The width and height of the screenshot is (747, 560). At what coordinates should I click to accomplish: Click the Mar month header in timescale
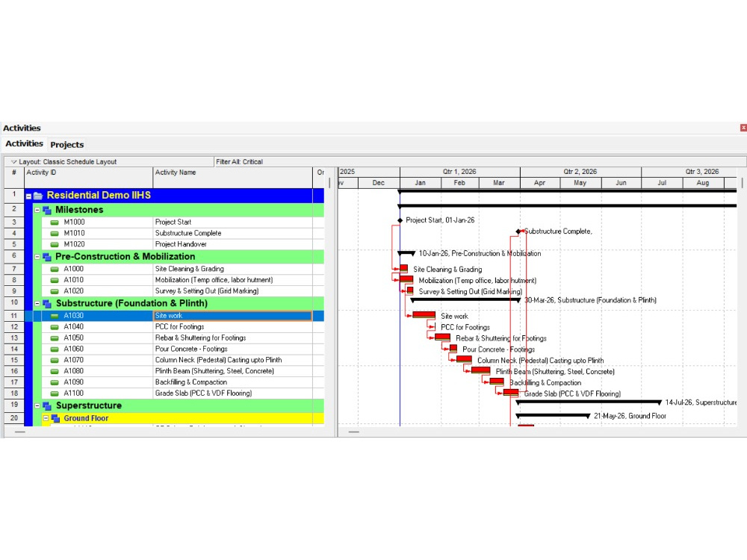point(499,183)
